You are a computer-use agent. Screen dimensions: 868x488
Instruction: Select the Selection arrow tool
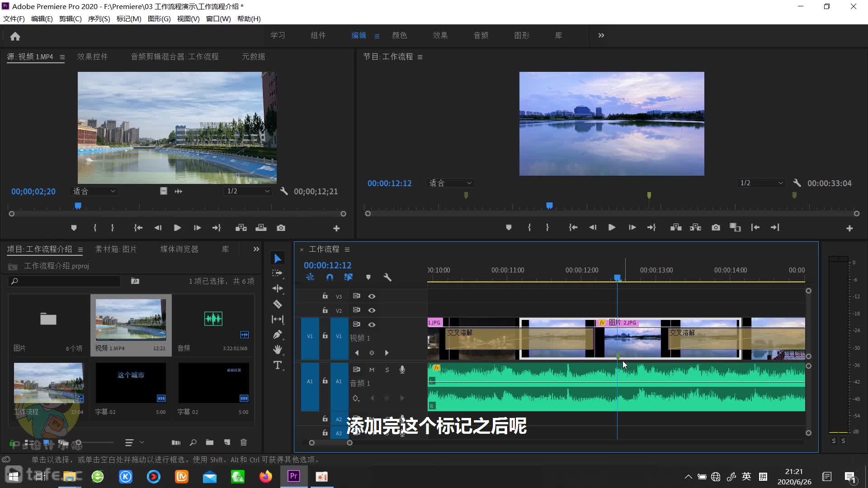pos(278,258)
